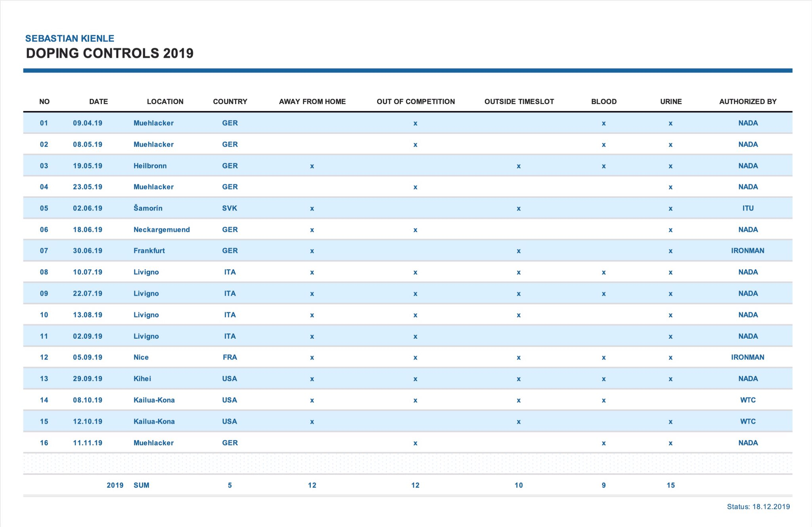This screenshot has width=812, height=527.
Task: Select the SEBASTIAN KIENLE title text
Action: click(70, 38)
